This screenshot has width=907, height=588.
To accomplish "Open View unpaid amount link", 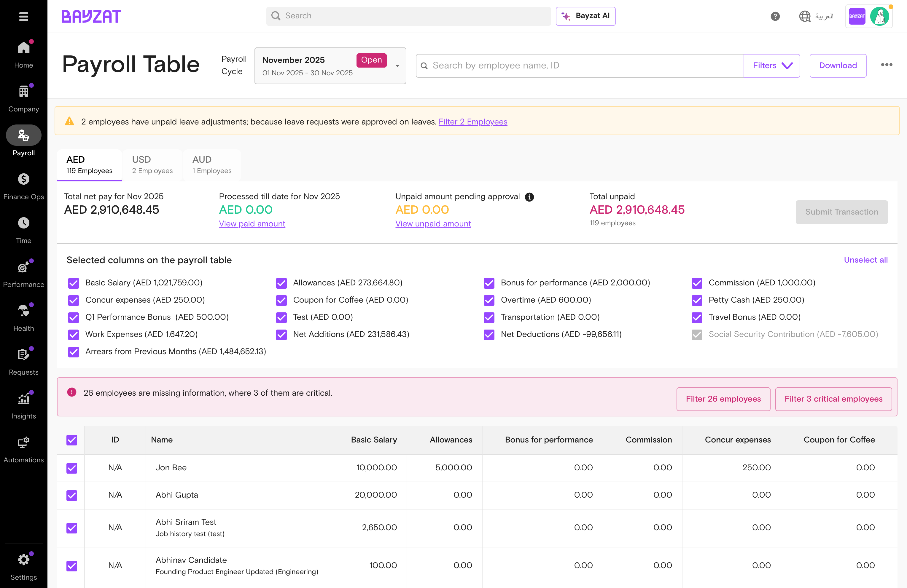I will [x=433, y=223].
